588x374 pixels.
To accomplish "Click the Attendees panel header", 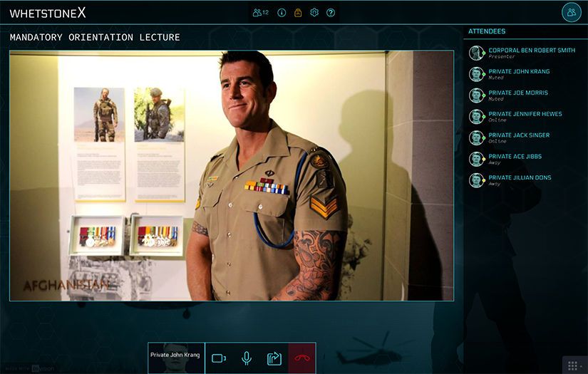I will [487, 31].
